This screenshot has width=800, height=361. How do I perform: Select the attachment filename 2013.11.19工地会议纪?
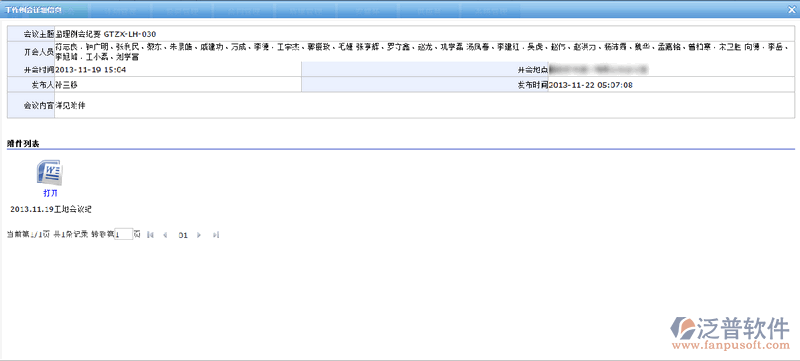(x=51, y=209)
